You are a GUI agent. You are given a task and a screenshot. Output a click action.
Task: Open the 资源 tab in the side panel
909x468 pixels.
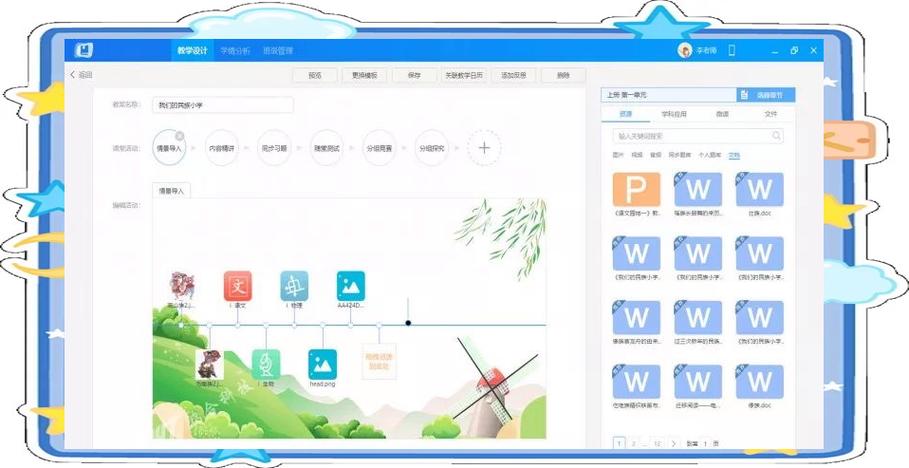pos(626,114)
